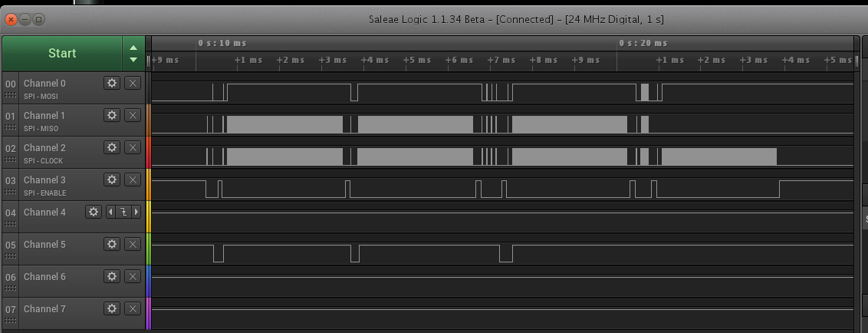
Task: Open settings gear for Channel 5
Action: tap(112, 244)
